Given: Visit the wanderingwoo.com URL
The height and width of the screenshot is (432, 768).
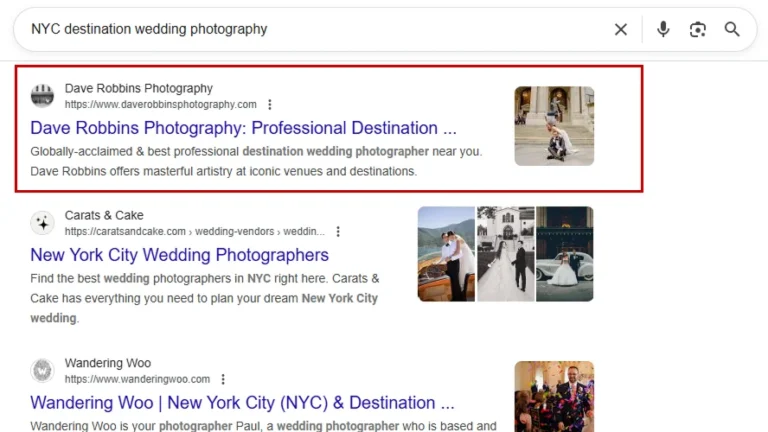Looking at the screenshot, I should 137,379.
